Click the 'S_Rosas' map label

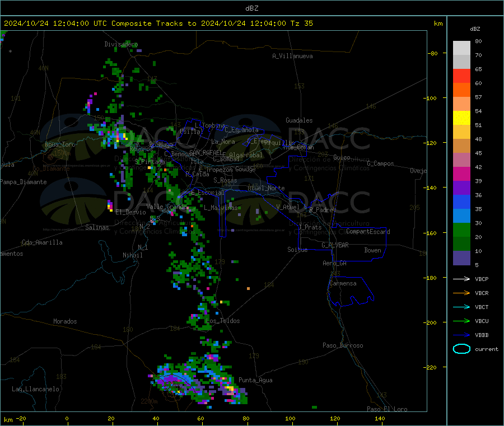(x=225, y=180)
